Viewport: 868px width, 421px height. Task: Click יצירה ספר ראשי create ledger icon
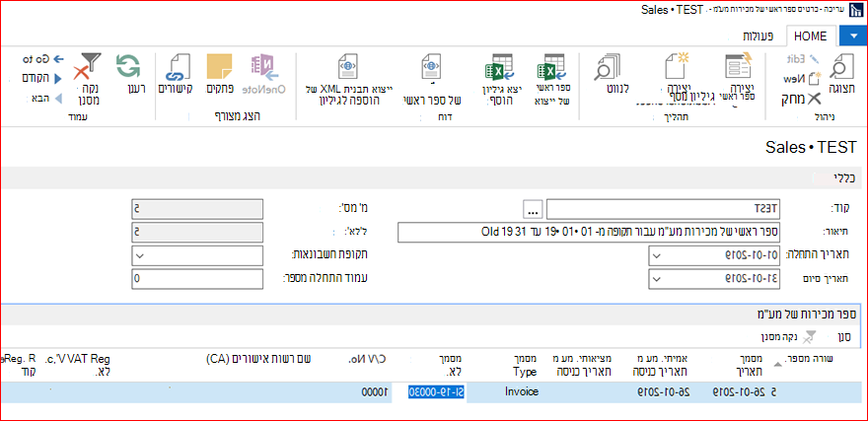(x=739, y=66)
